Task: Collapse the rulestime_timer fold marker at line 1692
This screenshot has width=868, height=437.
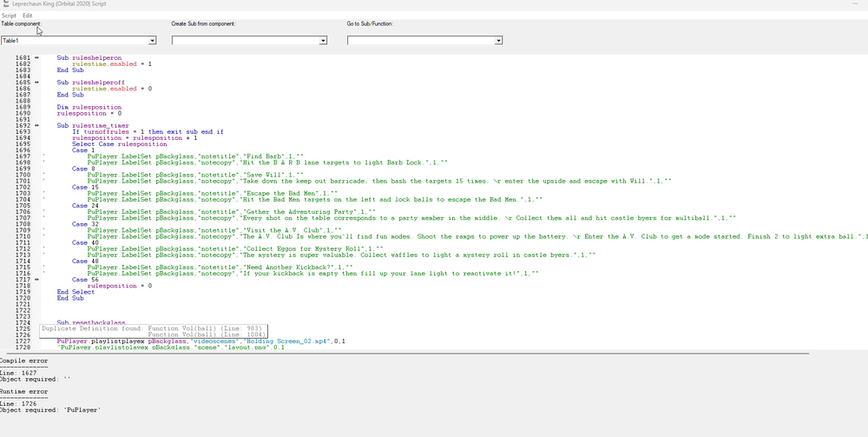Action: pos(37,126)
